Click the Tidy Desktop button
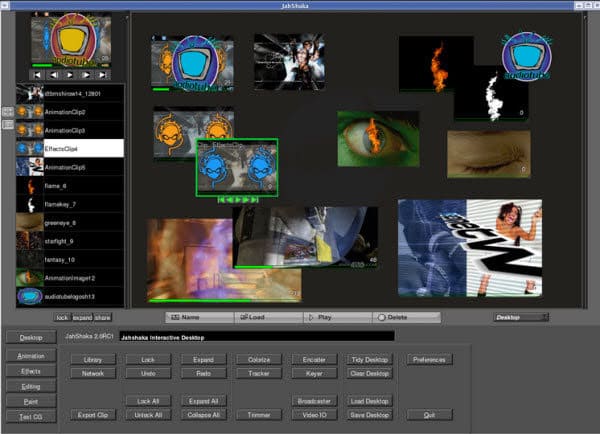The image size is (600, 434). [x=369, y=360]
